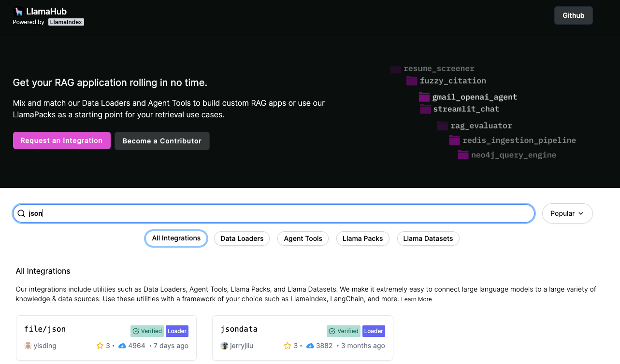Click yisding's avatar icon
The height and width of the screenshot is (364, 620).
tap(28, 346)
